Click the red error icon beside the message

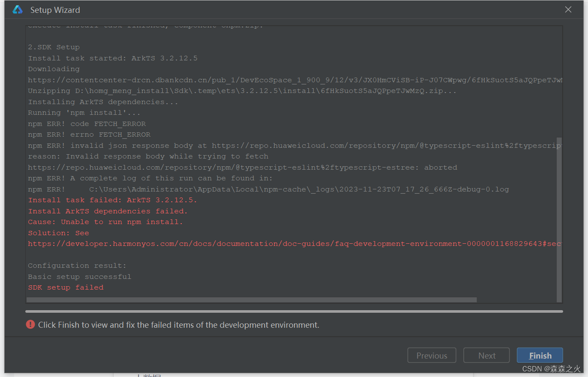click(x=30, y=325)
